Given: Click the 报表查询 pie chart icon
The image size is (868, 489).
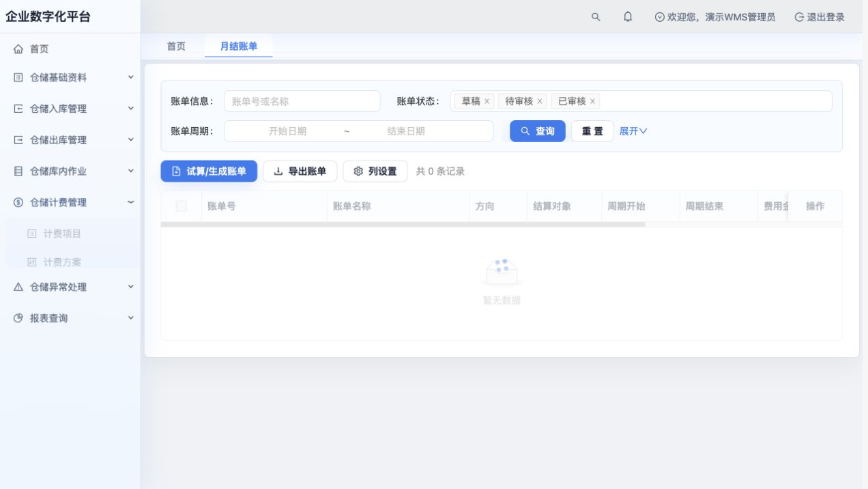Looking at the screenshot, I should tap(18, 318).
